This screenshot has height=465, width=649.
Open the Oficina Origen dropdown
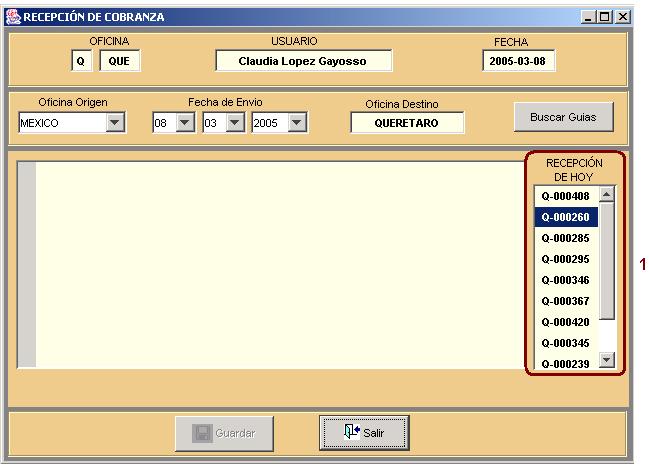(x=115, y=122)
